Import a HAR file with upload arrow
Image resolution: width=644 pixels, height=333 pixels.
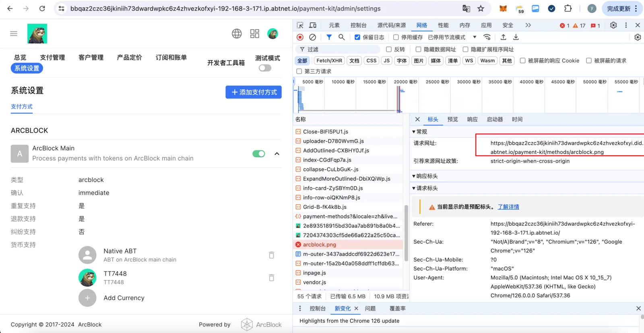(504, 37)
